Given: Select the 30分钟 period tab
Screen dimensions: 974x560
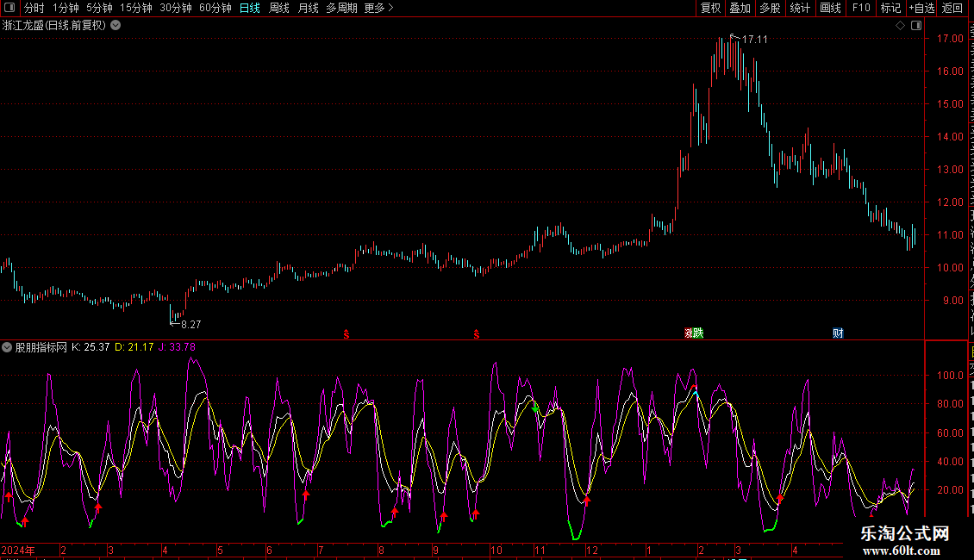Looking at the screenshot, I should (176, 8).
